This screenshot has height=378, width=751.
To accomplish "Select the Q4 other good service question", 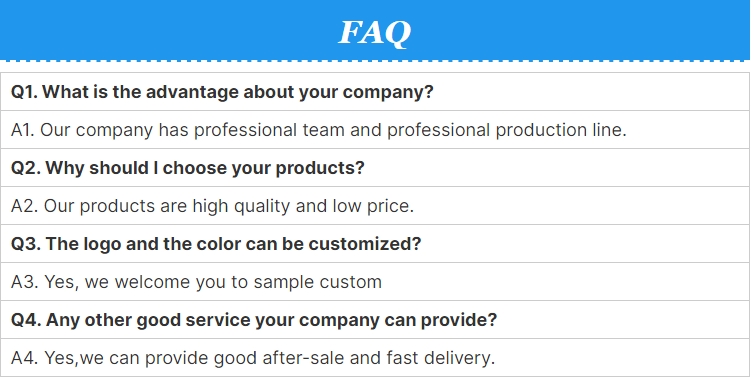I will tap(375, 320).
